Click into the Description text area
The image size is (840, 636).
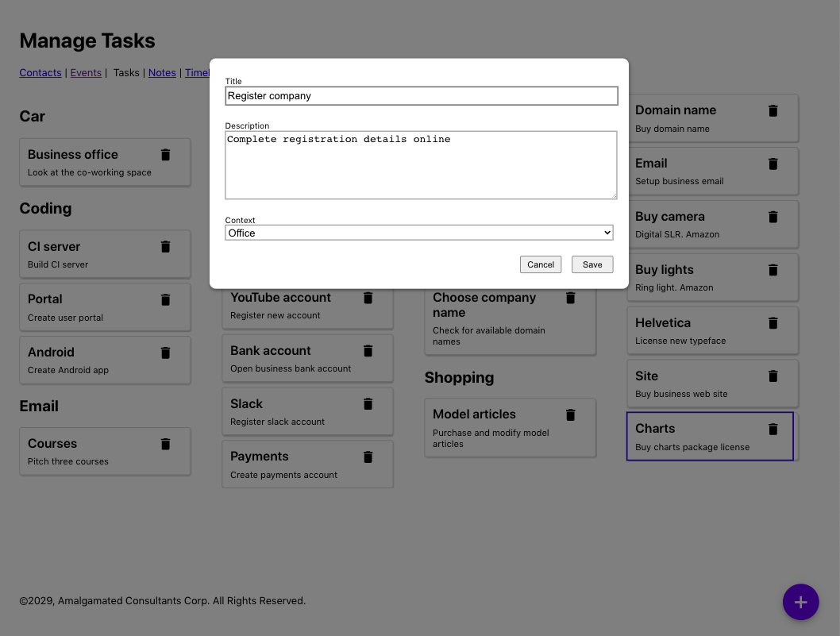(x=421, y=165)
